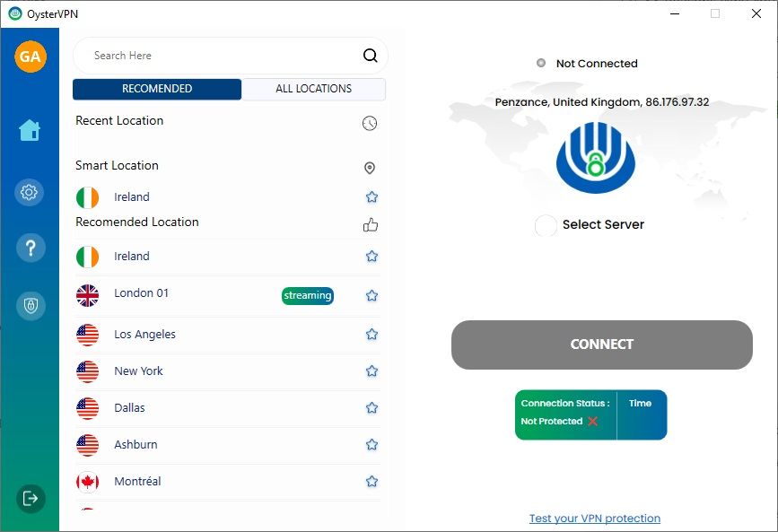Click the UK flag beside London 01
The height and width of the screenshot is (532, 778).
[87, 293]
